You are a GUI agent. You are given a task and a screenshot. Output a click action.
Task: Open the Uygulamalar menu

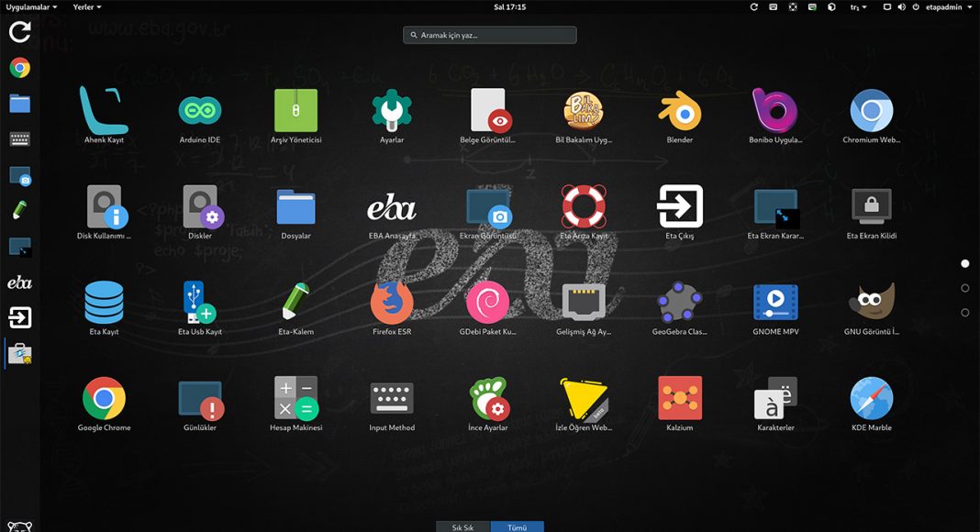coord(31,6)
